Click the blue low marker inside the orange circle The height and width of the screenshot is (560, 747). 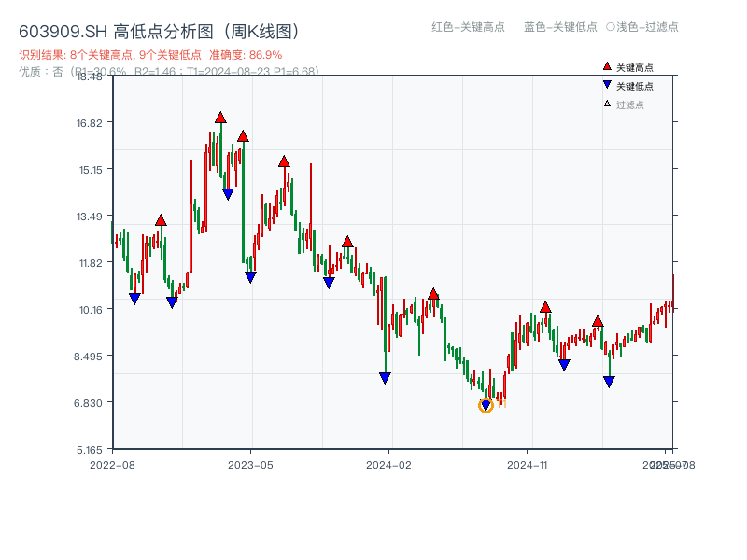(486, 403)
